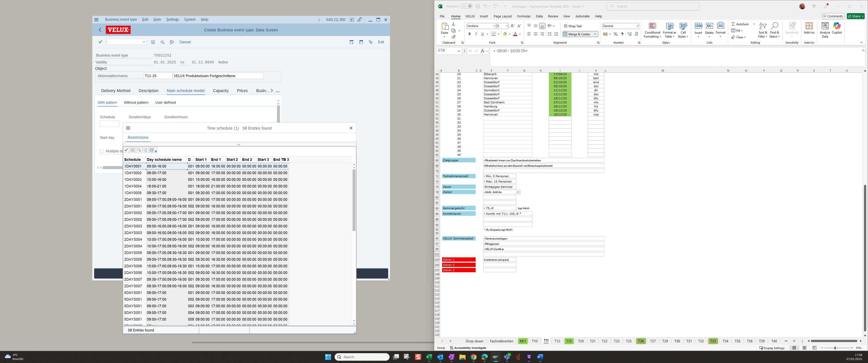Click Page Layout view icon in status bar
Viewport: 868px width, 363px height.
[x=804, y=348]
